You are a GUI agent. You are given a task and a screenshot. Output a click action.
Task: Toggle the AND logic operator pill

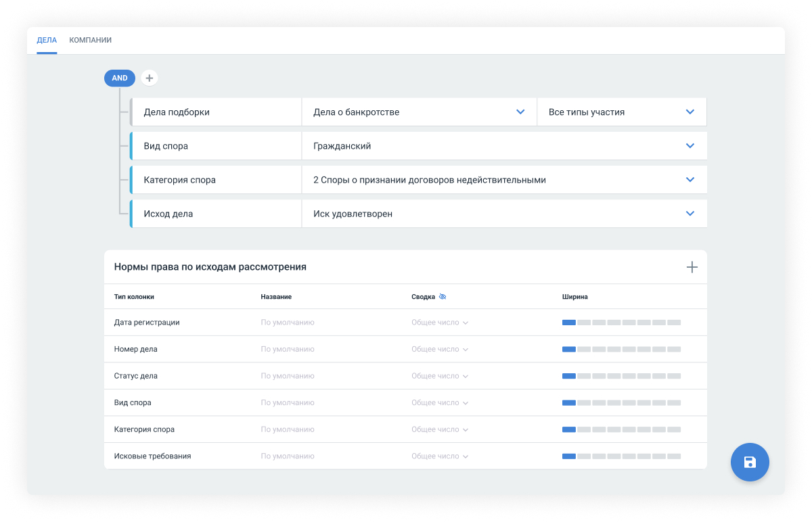click(120, 78)
